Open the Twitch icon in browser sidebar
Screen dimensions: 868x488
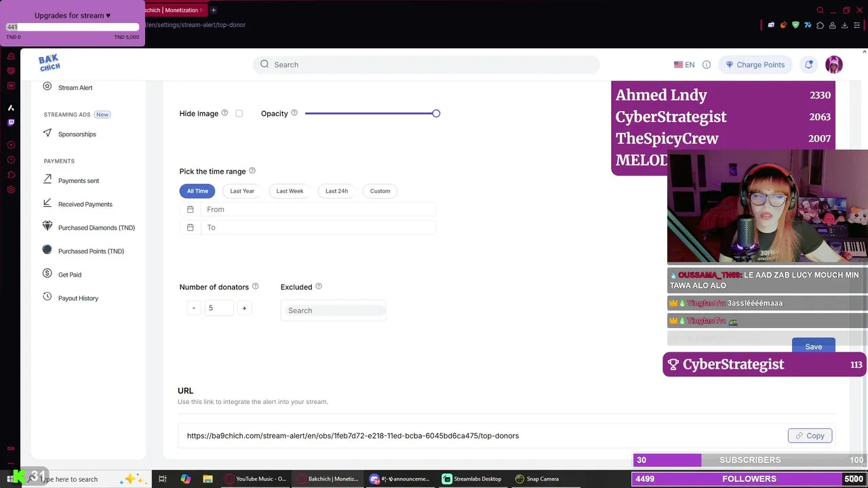pos(11,123)
